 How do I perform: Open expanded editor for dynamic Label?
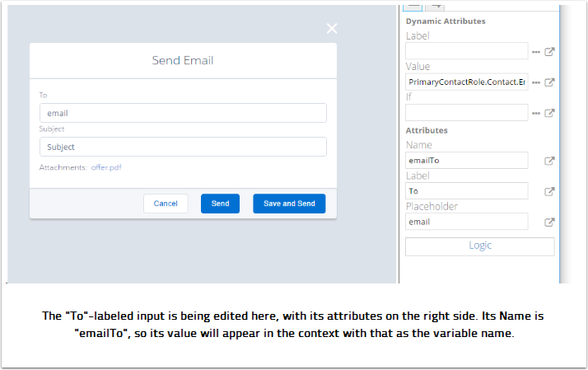550,52
